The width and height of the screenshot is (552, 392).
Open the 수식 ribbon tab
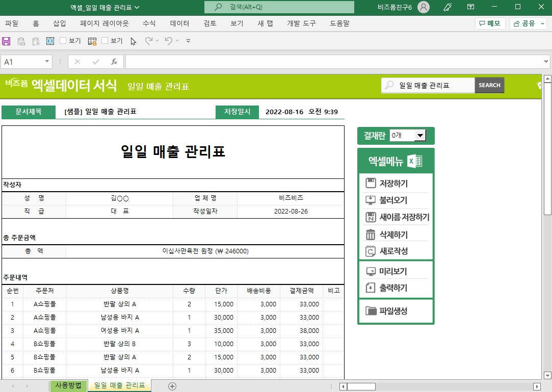click(x=149, y=23)
